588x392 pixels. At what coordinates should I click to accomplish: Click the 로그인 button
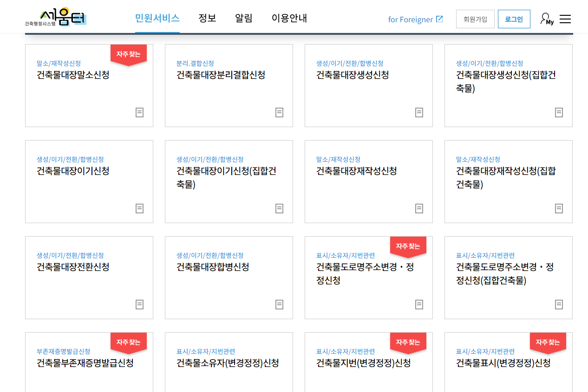(x=514, y=19)
